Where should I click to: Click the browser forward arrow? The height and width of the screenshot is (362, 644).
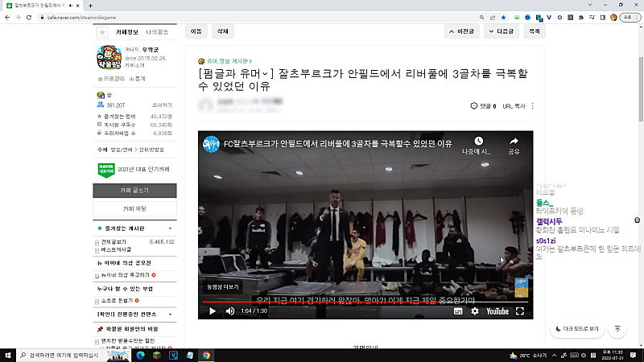coord(18,17)
